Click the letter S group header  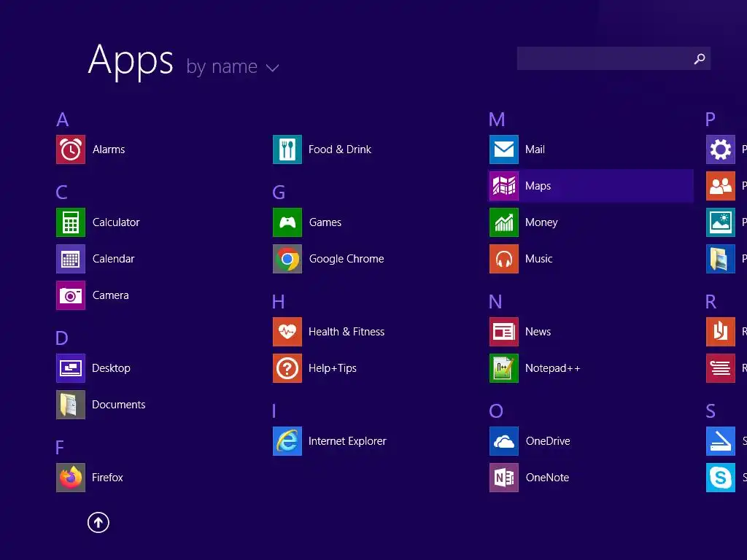[x=711, y=411]
